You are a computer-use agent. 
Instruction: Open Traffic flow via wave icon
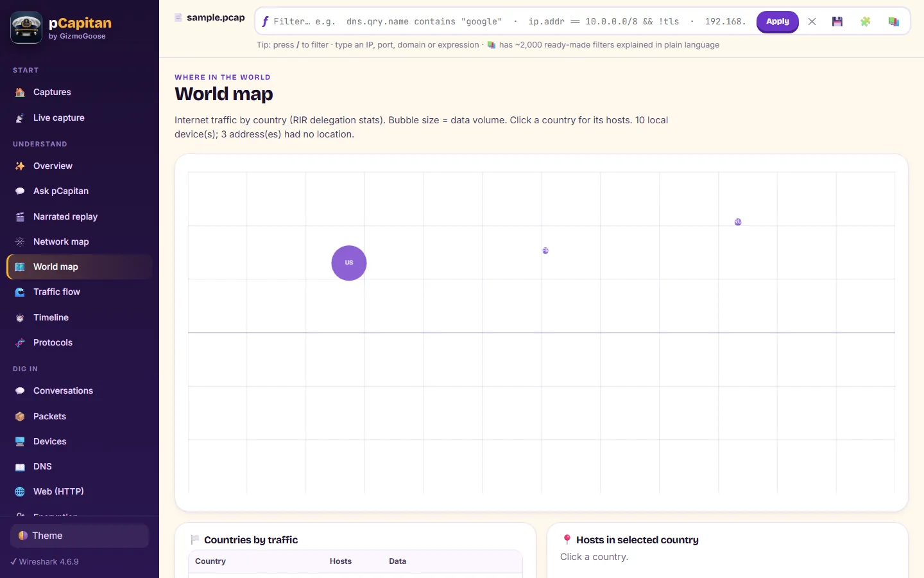tap(20, 292)
